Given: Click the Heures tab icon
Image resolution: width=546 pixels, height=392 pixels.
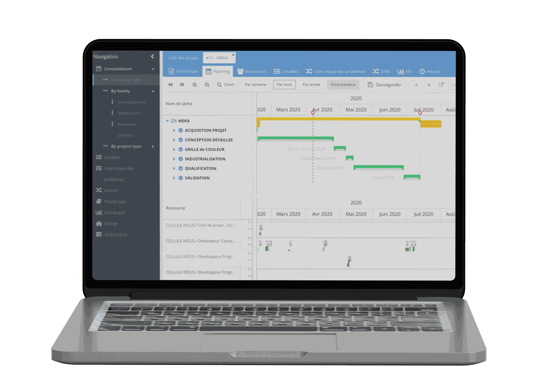Looking at the screenshot, I should tap(421, 71).
